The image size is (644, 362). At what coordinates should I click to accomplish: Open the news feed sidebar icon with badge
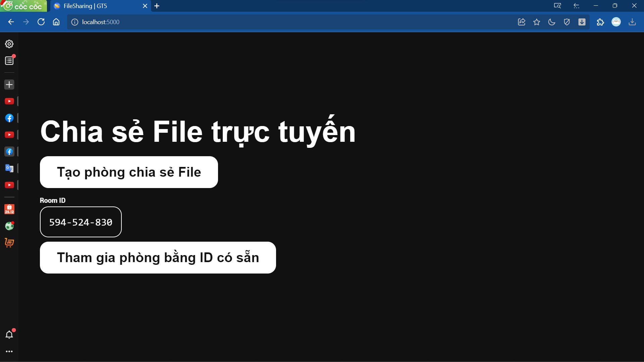click(9, 60)
